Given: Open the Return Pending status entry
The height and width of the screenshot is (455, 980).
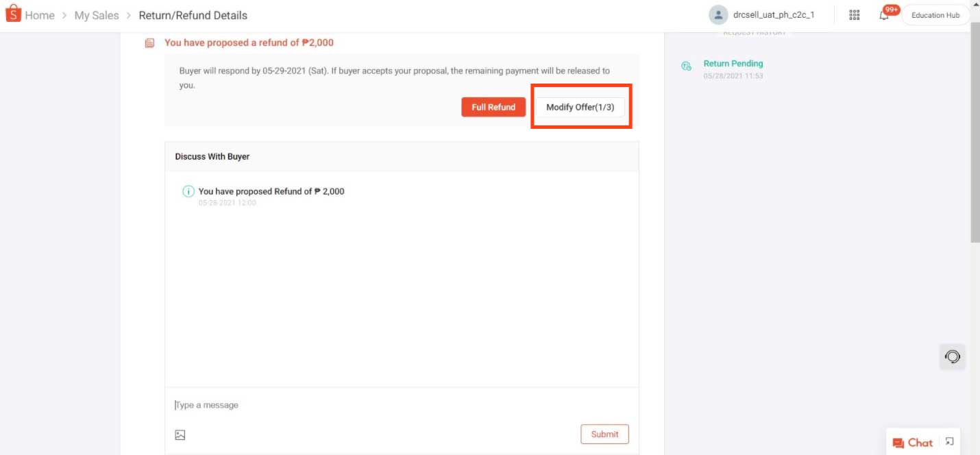Looking at the screenshot, I should pos(733,63).
